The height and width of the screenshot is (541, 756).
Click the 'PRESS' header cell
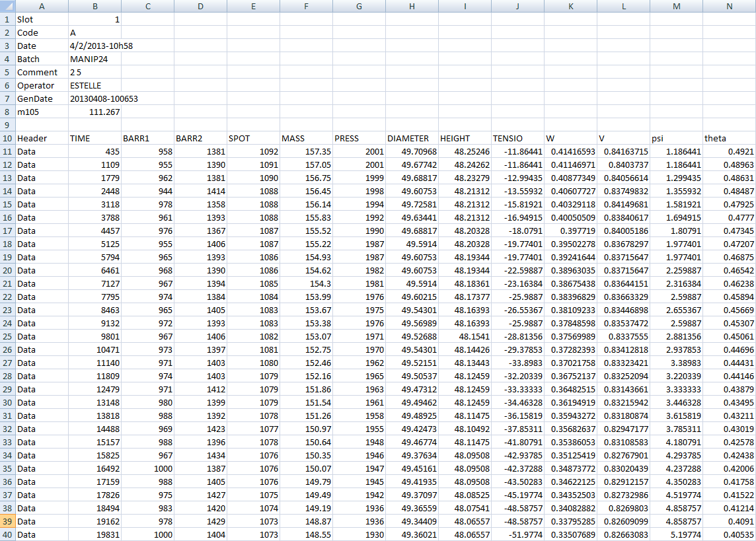(359, 138)
